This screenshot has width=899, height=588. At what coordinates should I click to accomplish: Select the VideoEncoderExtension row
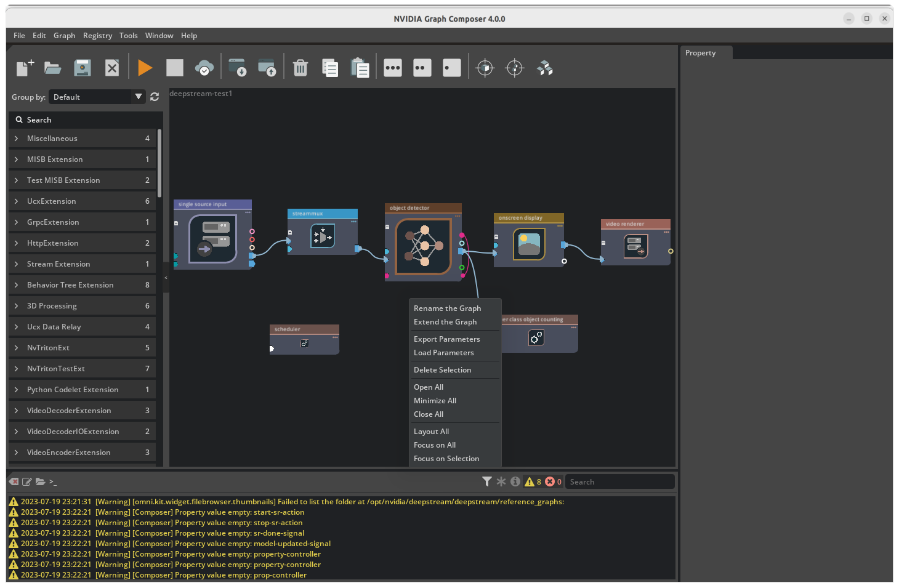point(82,453)
